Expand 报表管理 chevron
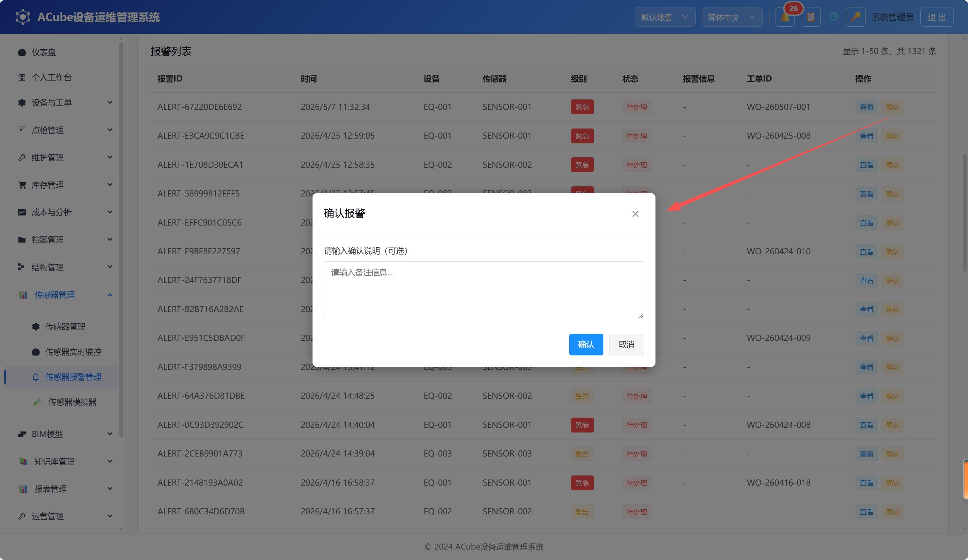Viewport: 968px width, 560px height. [110, 489]
